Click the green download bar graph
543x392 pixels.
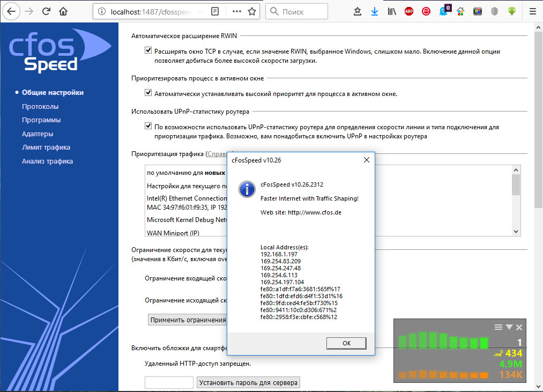[x=443, y=340]
